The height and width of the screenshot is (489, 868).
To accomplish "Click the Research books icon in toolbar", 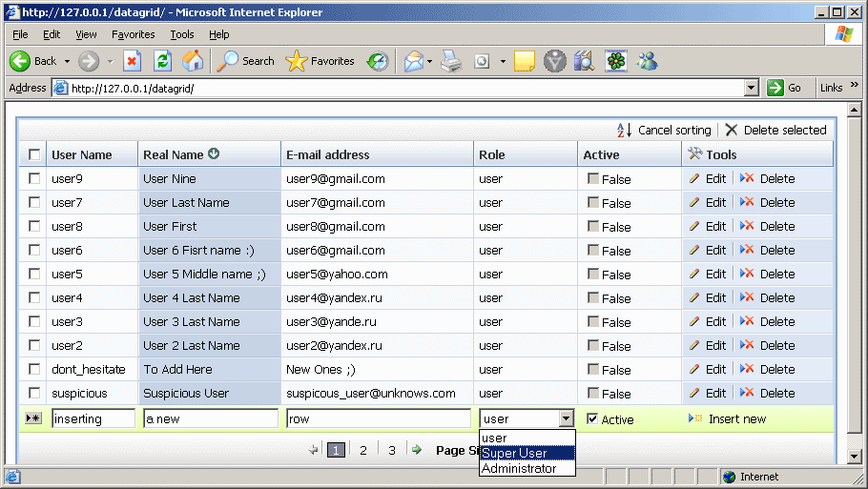I will 584,61.
